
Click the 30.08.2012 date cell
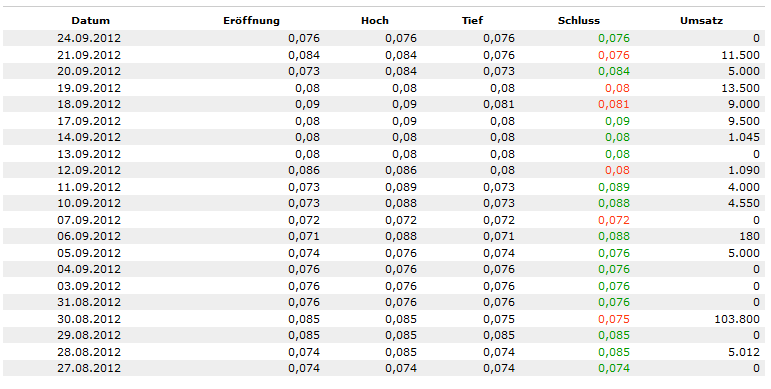[89, 319]
